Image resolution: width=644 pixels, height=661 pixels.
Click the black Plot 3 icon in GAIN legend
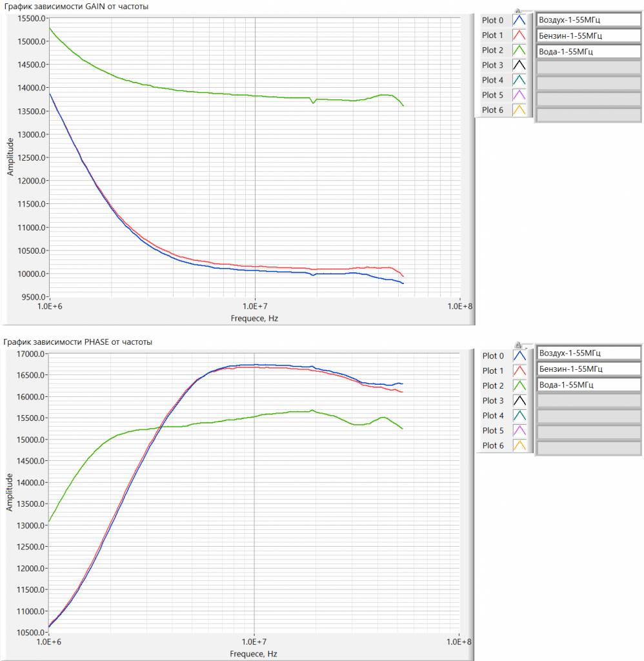pyautogui.click(x=519, y=65)
